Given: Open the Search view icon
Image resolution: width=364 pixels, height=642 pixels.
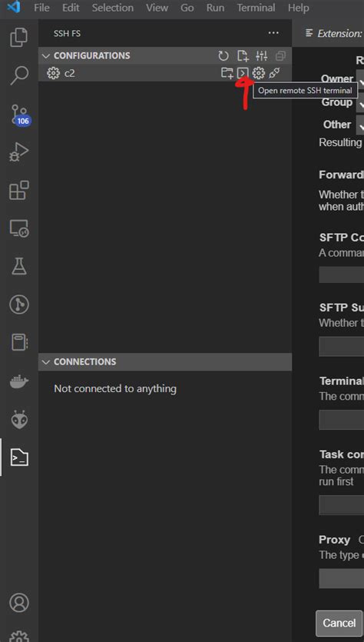Looking at the screenshot, I should click(18, 75).
